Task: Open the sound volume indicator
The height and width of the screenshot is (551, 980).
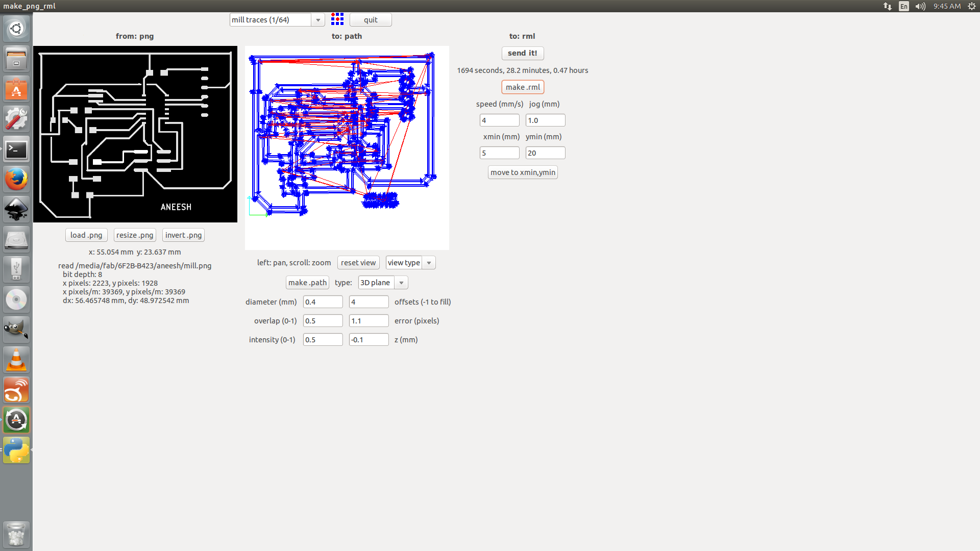Action: point(920,6)
